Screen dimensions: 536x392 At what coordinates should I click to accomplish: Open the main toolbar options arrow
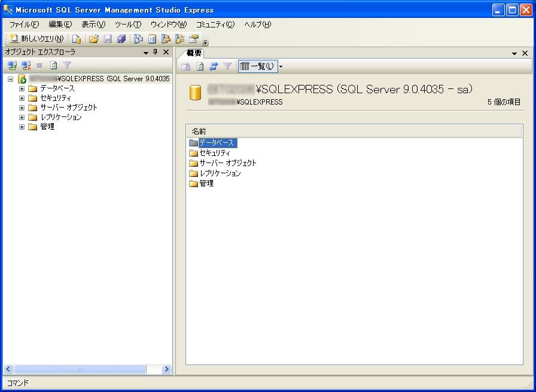[x=205, y=42]
